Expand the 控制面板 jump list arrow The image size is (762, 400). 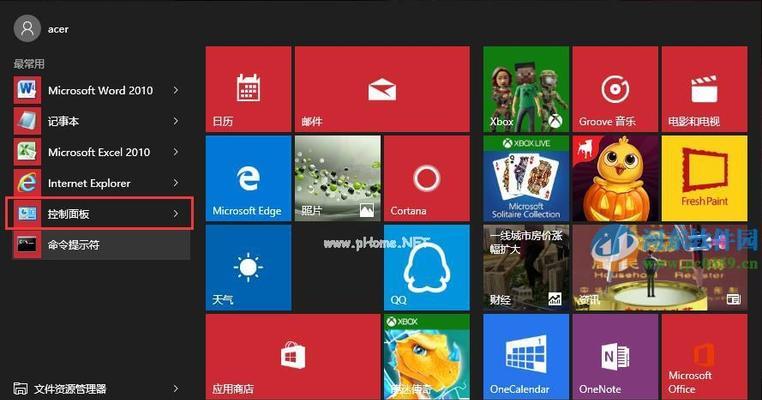(x=176, y=214)
